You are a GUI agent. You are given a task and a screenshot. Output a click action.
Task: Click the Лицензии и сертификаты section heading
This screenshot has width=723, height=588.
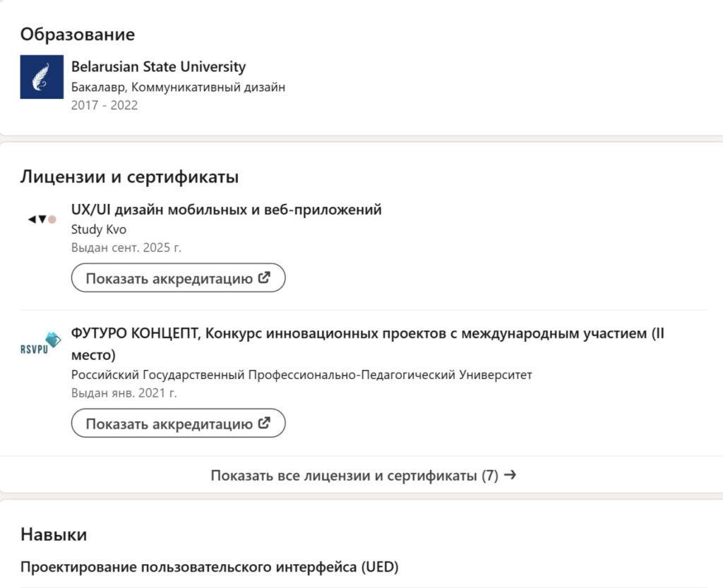coord(129,176)
